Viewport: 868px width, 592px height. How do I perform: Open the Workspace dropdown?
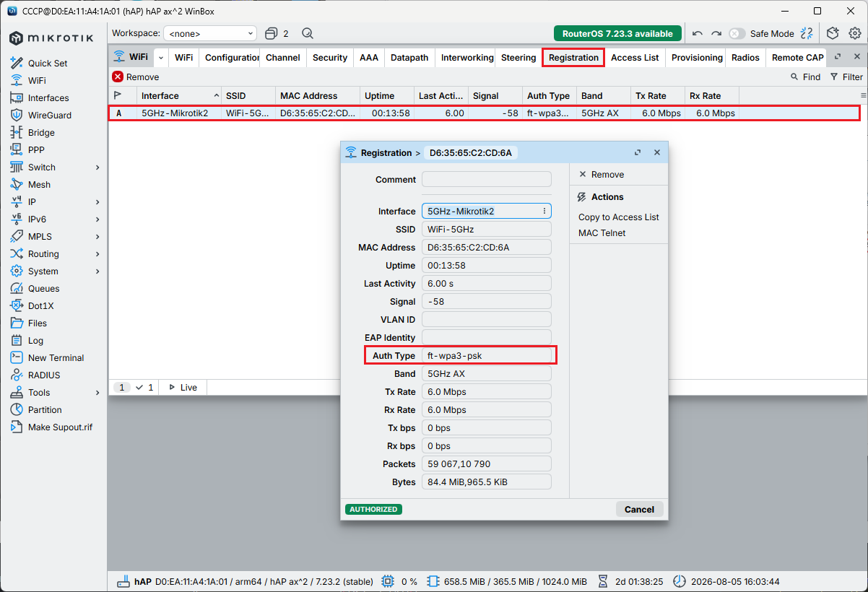click(210, 33)
